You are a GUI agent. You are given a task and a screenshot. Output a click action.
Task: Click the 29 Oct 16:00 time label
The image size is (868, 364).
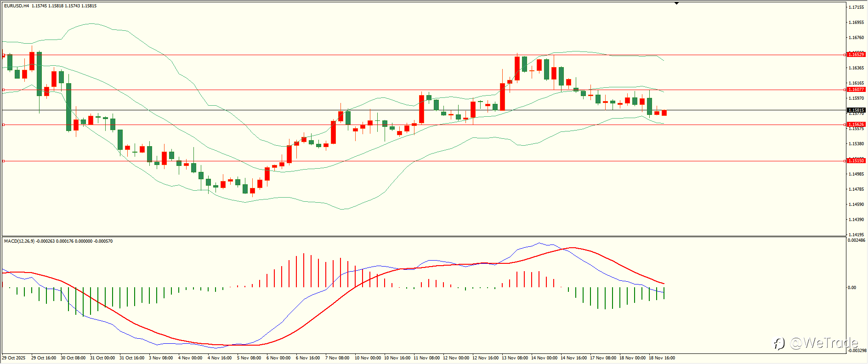point(44,358)
